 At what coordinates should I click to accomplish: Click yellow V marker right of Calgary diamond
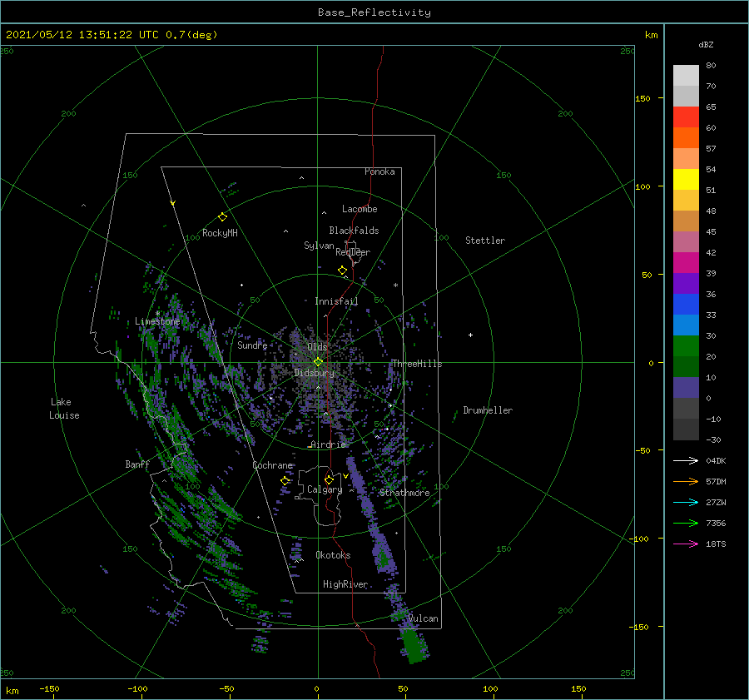click(x=345, y=476)
